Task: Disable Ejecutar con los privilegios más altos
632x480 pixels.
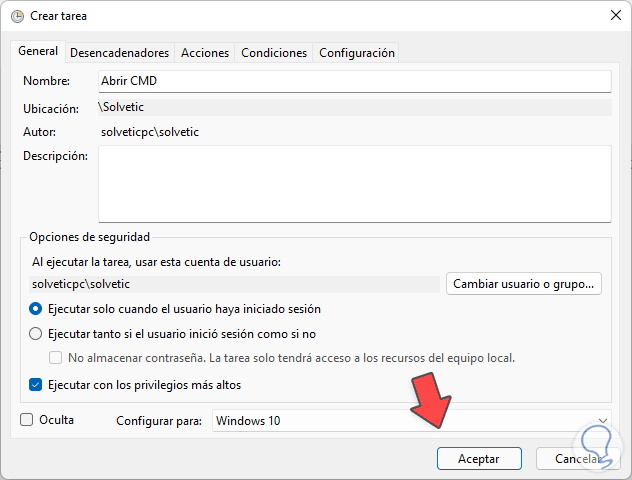Action: 37,384
